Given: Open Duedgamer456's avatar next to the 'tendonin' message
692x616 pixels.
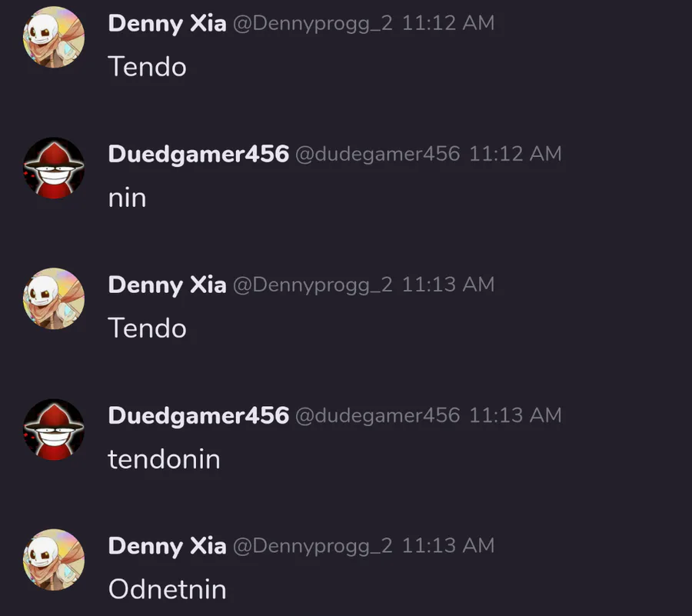Looking at the screenshot, I should [x=54, y=429].
